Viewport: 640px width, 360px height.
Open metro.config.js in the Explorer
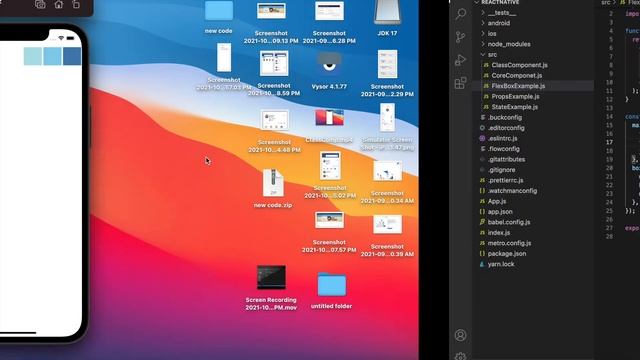point(533,243)
